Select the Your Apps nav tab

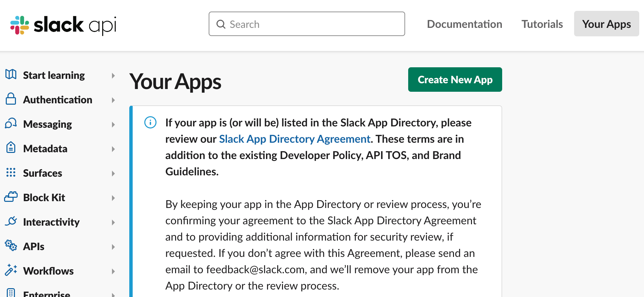click(x=606, y=24)
